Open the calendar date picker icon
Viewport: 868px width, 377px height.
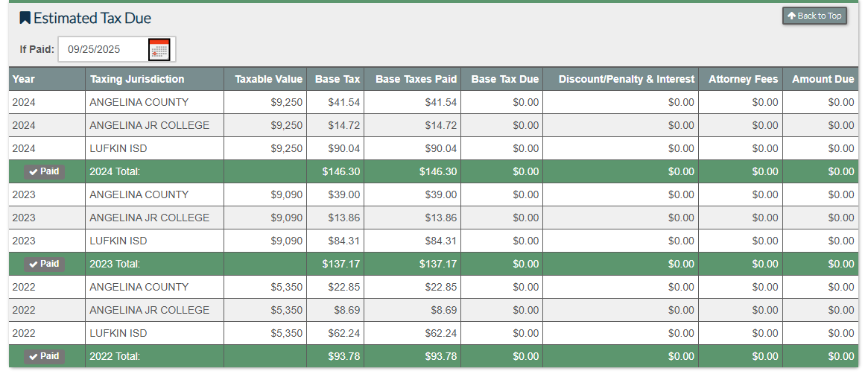click(159, 50)
